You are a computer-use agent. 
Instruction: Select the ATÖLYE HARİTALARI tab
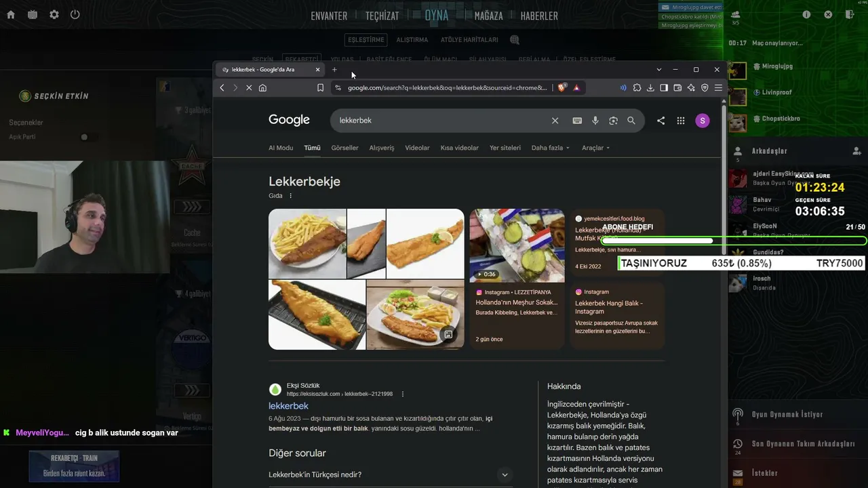point(469,40)
